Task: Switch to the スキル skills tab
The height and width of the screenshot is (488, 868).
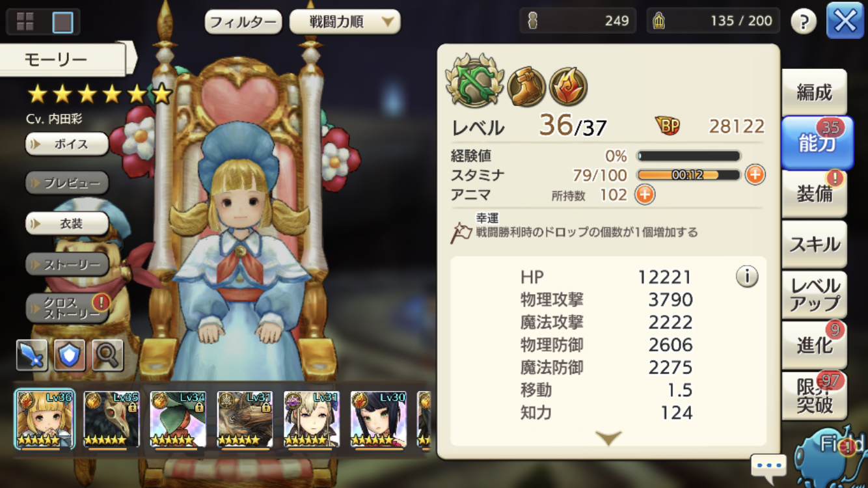Action: point(814,244)
